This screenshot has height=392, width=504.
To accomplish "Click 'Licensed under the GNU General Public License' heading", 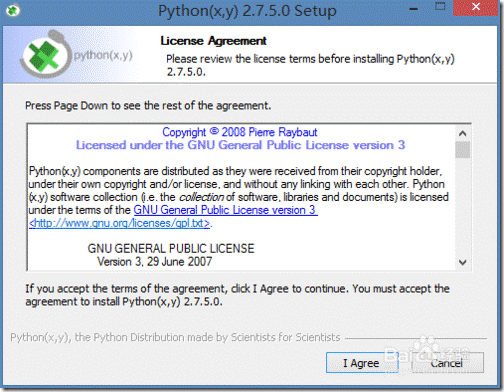I will 240,145.
